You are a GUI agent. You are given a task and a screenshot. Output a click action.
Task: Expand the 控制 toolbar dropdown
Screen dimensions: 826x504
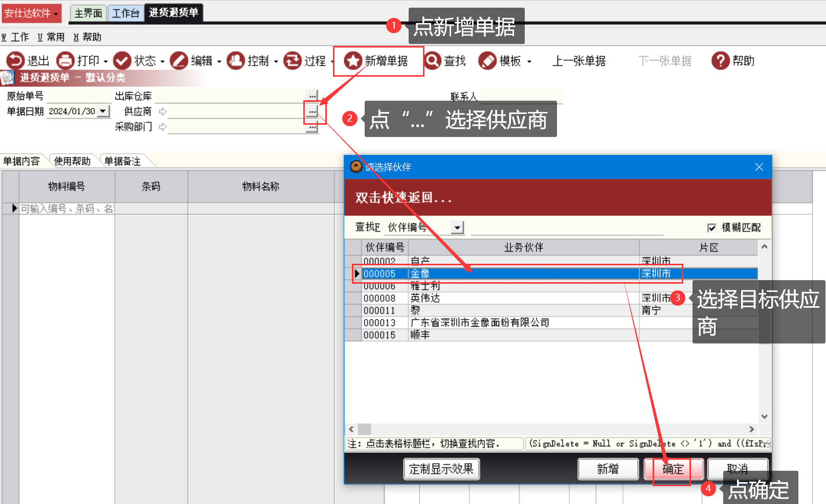point(276,62)
